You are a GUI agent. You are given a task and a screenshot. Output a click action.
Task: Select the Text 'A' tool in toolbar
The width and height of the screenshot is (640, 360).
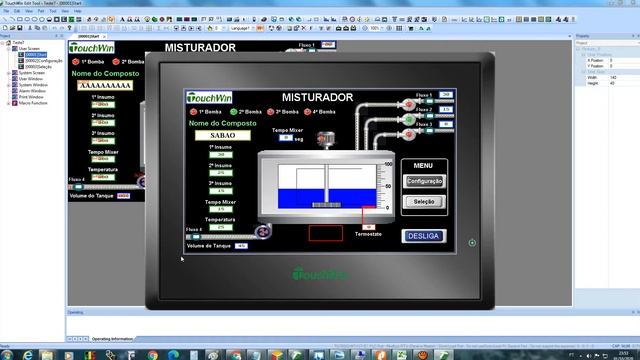tap(122, 19)
